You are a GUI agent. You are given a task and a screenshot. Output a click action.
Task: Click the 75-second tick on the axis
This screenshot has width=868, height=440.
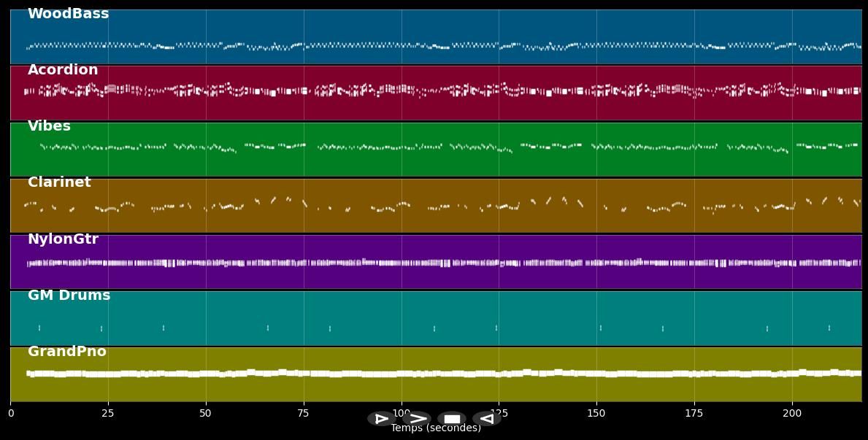[x=304, y=413]
